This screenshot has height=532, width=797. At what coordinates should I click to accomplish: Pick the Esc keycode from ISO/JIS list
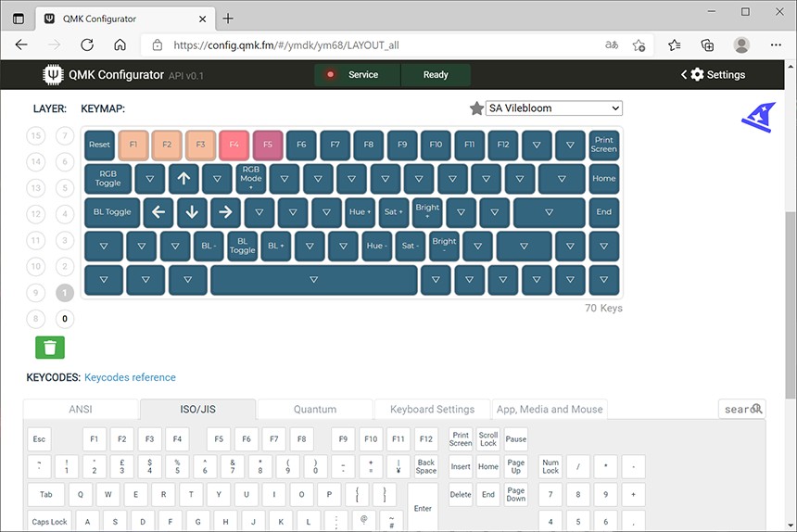(39, 439)
